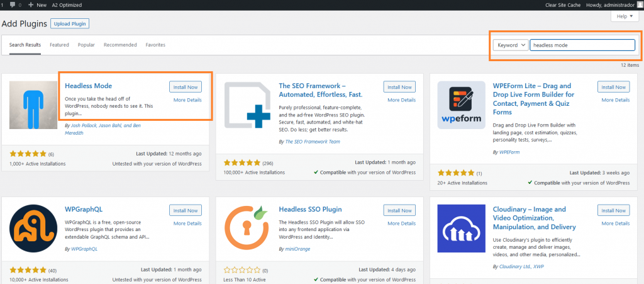Click The SEO Framework star rating (296)
The width and height of the screenshot is (644, 284).
242,162
